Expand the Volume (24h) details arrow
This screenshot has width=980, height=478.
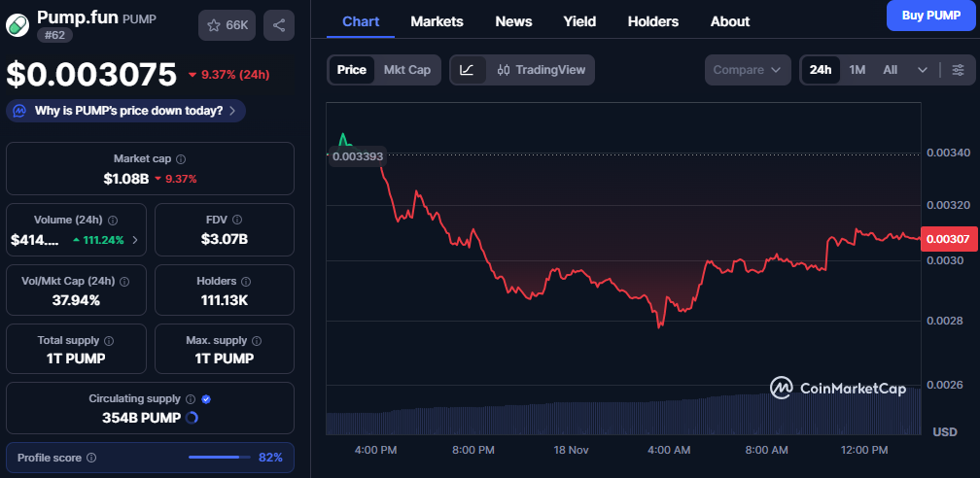[x=135, y=240]
